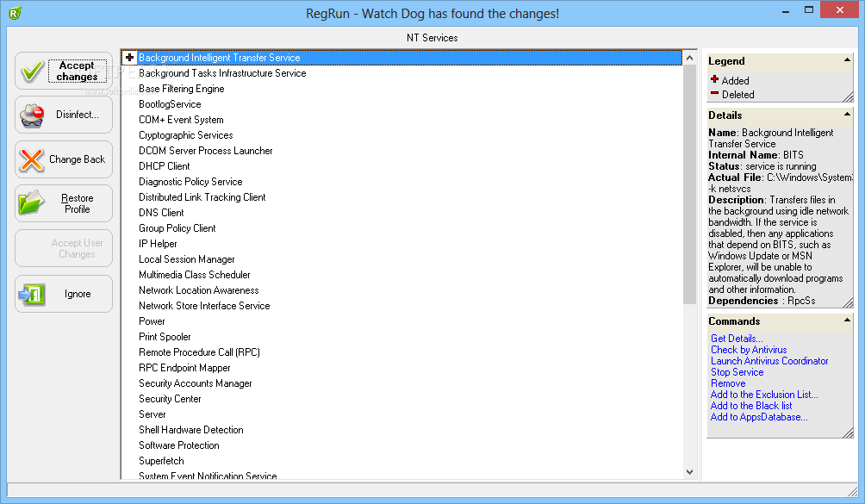
Task: Select Diagnostic Policy Service
Action: 190,182
